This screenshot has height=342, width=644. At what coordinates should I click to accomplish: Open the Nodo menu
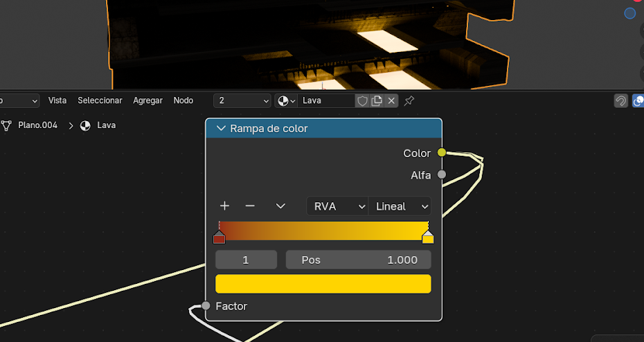[184, 100]
